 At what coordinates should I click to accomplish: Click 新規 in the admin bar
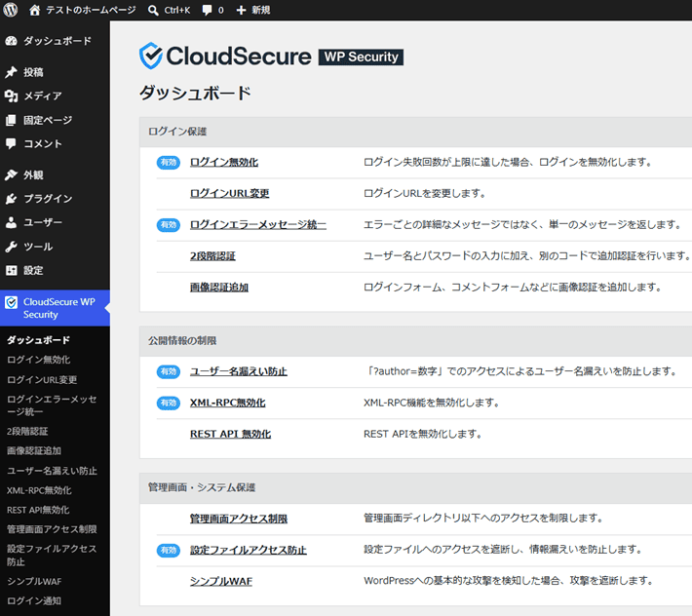pos(261,10)
